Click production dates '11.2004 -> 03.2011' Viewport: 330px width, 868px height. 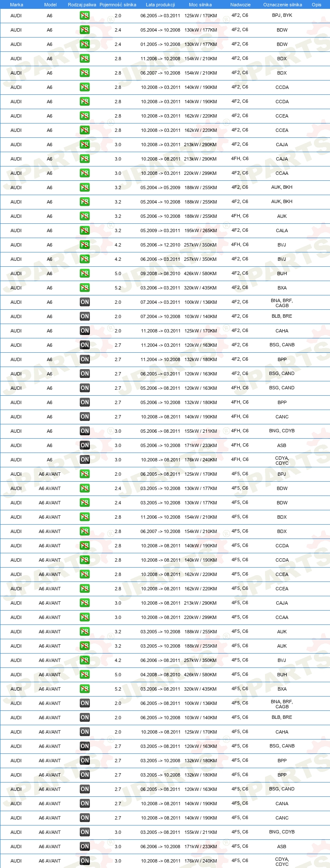[x=160, y=345]
